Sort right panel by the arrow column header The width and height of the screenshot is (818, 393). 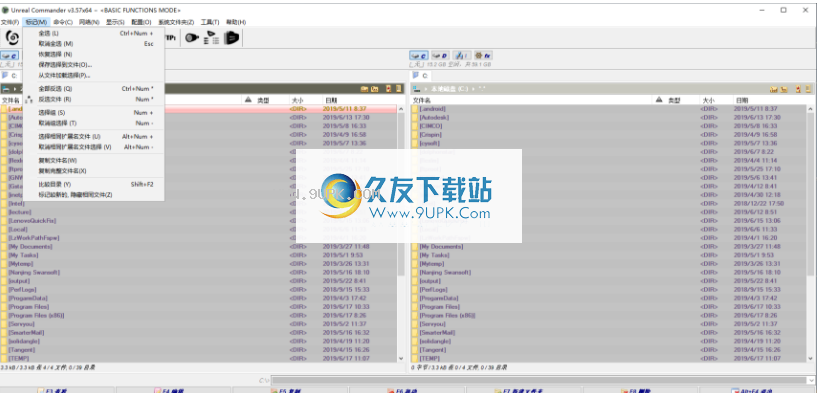tap(659, 100)
